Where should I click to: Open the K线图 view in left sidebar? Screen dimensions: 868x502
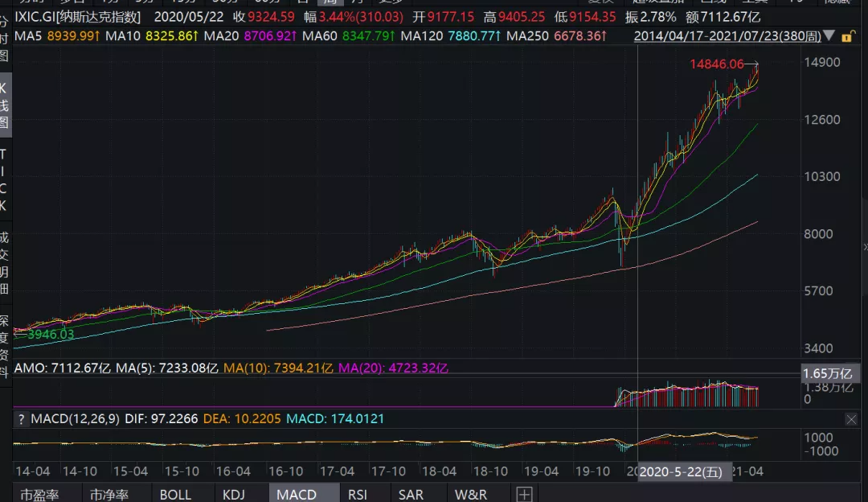(x=5, y=105)
